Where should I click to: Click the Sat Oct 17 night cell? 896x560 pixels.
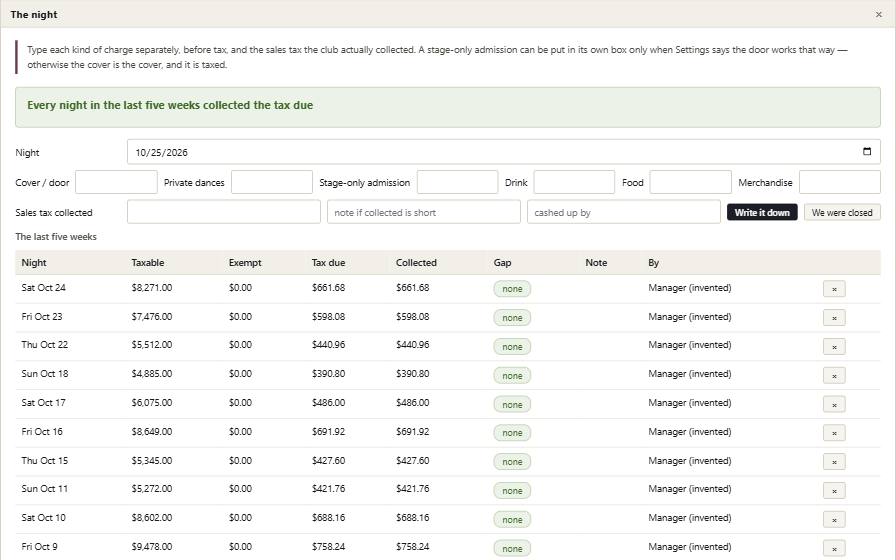43,403
